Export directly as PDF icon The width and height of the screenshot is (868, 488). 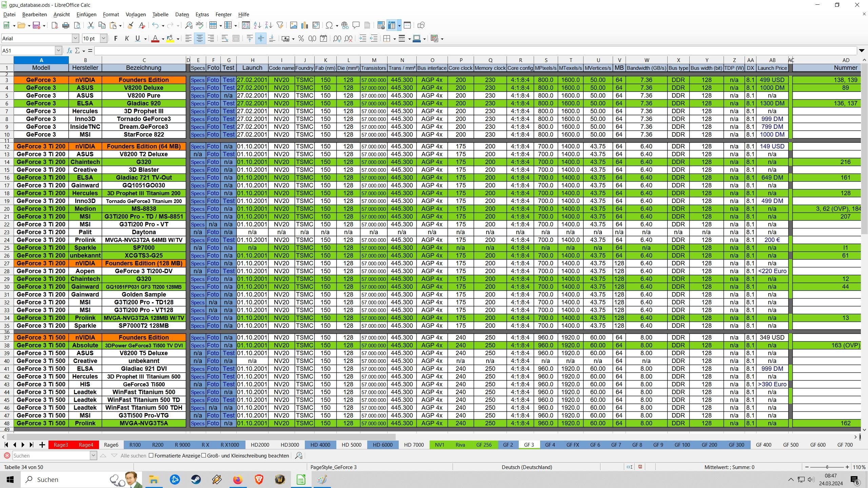tap(55, 25)
